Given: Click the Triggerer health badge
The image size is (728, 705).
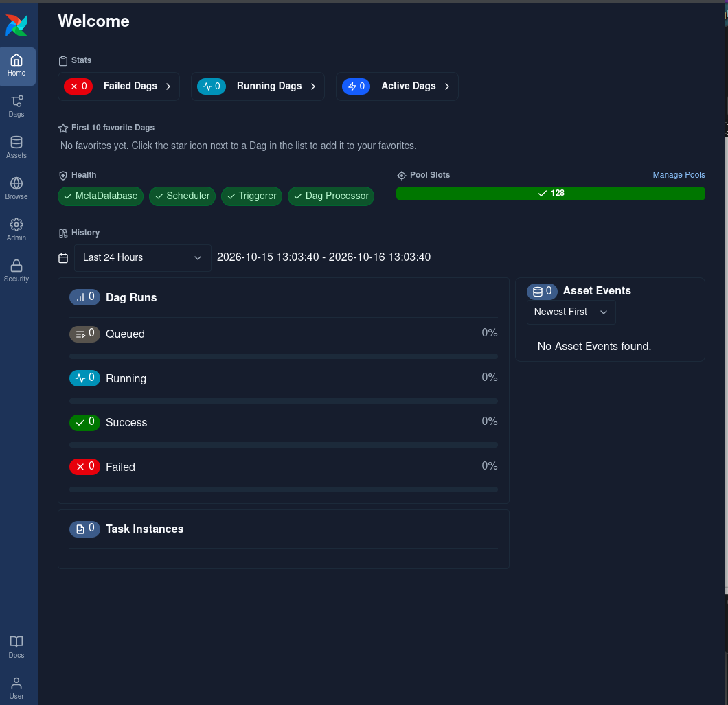Looking at the screenshot, I should (251, 196).
